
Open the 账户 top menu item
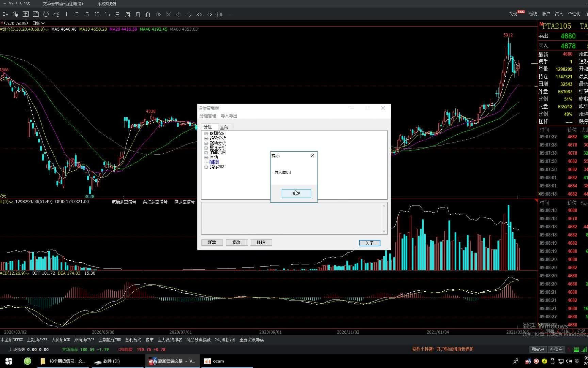[x=546, y=14]
